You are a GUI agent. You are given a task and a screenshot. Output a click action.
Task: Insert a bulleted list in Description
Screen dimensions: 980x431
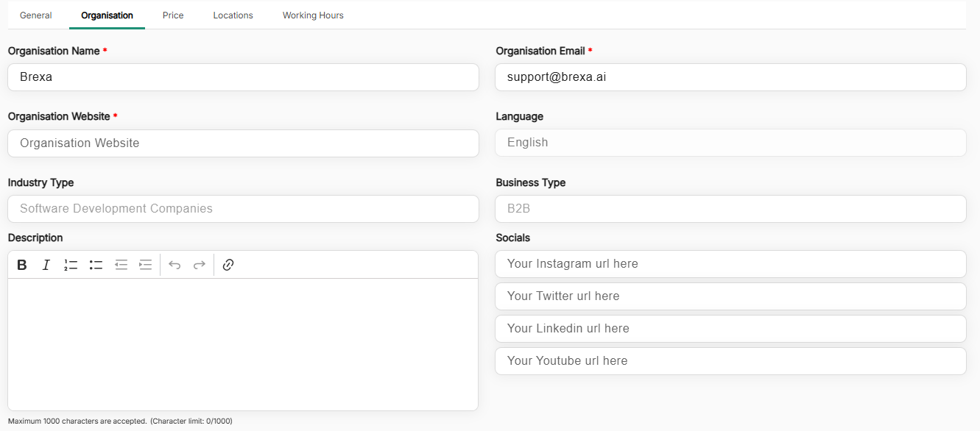pos(96,265)
